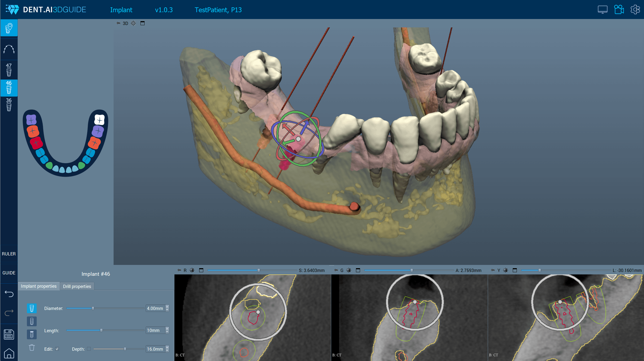
Task: Delete implant with the trash icon
Action: (x=32, y=348)
